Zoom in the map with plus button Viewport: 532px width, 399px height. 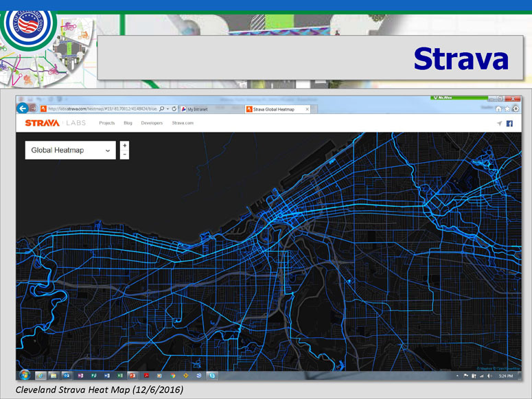coord(124,146)
